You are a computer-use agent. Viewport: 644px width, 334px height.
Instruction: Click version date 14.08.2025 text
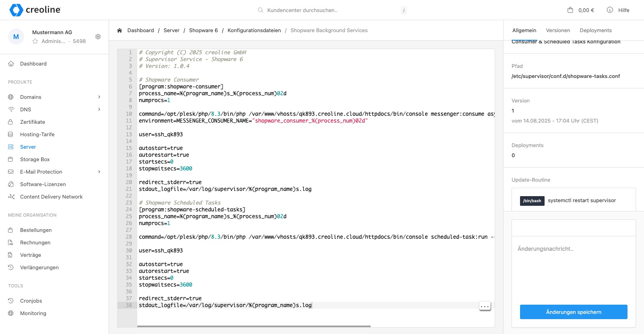[555, 121]
